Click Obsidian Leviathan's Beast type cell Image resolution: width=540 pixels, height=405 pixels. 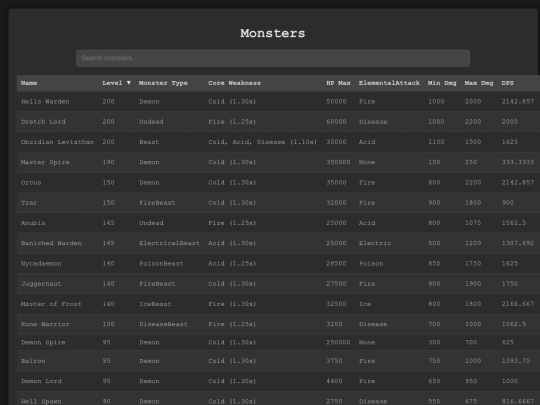[149, 142]
